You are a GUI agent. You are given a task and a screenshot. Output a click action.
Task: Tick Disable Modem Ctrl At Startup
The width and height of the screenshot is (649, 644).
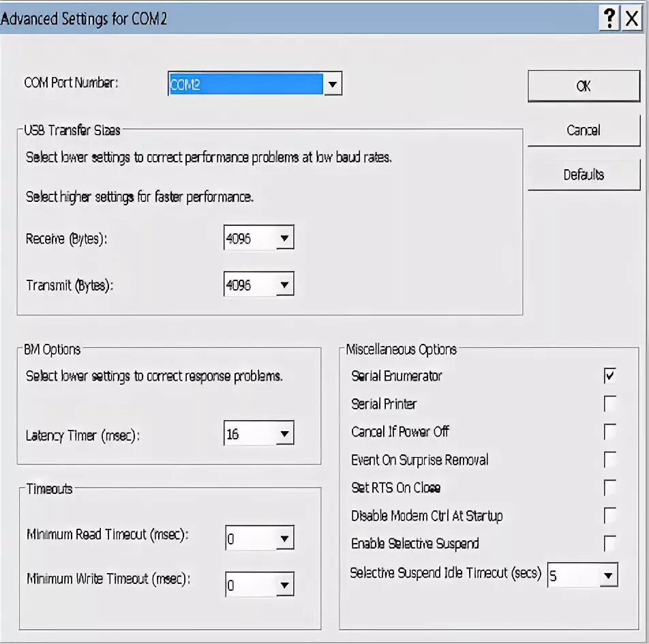tap(609, 515)
